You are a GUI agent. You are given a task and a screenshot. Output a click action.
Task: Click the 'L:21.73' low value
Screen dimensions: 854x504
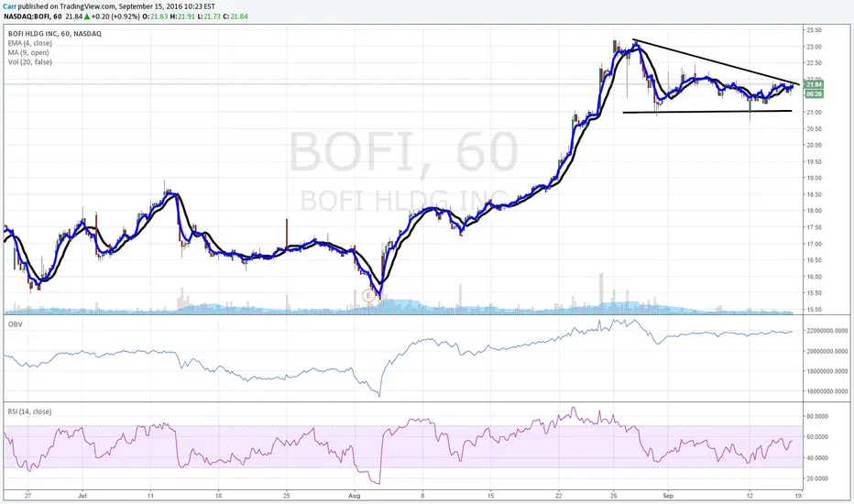209,16
